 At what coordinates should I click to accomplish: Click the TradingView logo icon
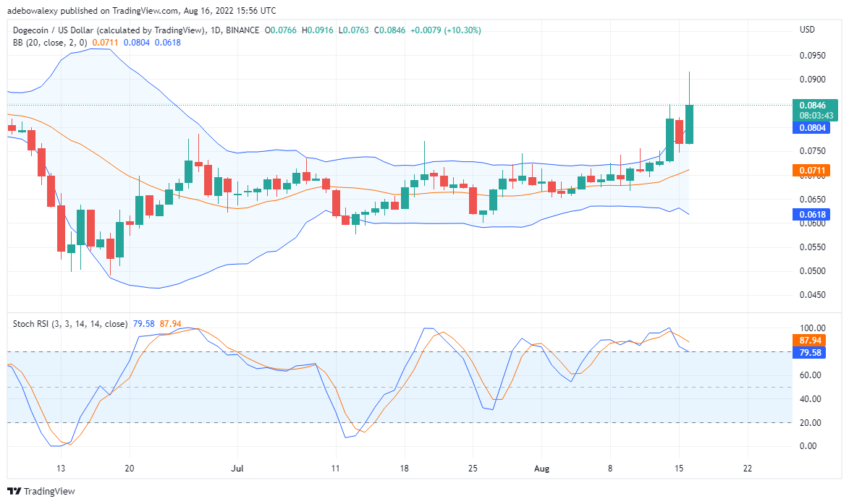tap(14, 491)
